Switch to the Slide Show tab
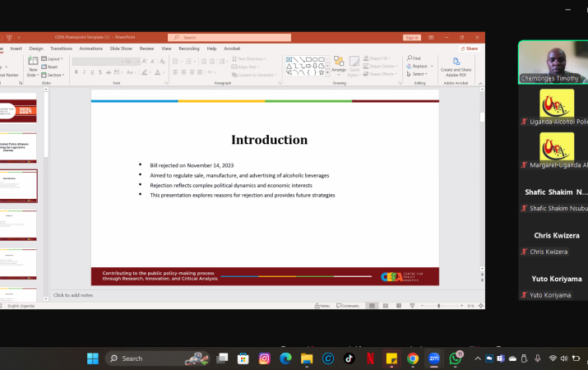 [121, 49]
